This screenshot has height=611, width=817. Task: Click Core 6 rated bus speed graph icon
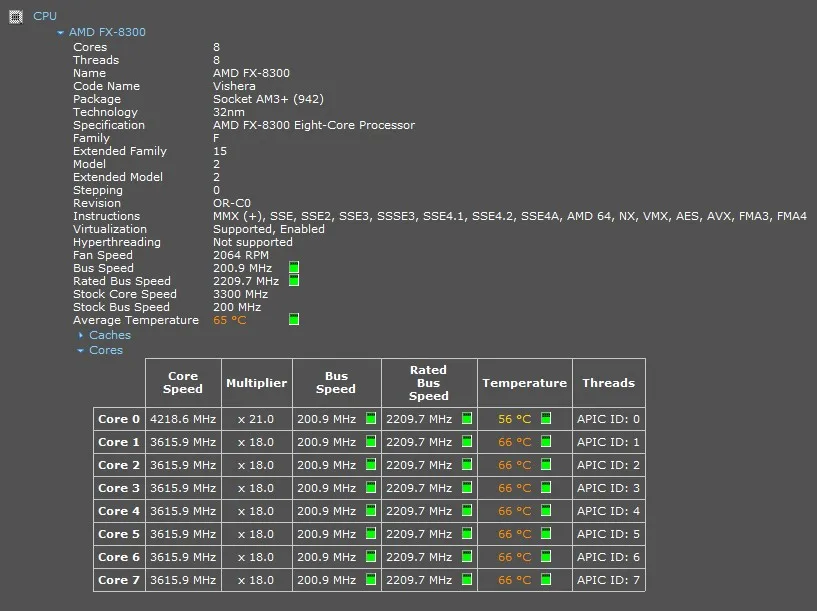pos(467,556)
